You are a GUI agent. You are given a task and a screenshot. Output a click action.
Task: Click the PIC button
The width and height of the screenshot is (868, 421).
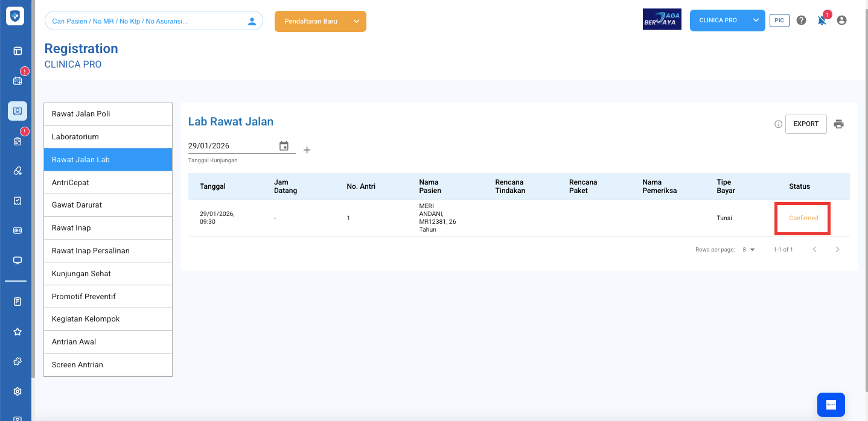point(779,21)
